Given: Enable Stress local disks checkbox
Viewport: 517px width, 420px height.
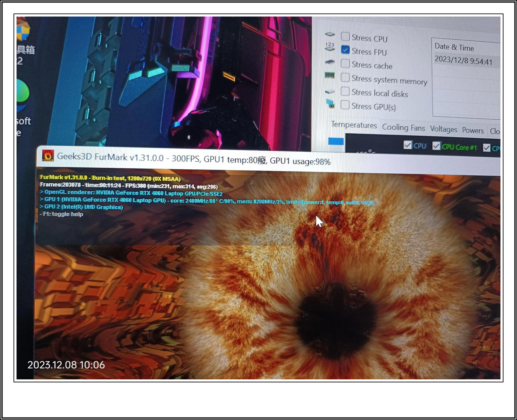Looking at the screenshot, I should [345, 91].
